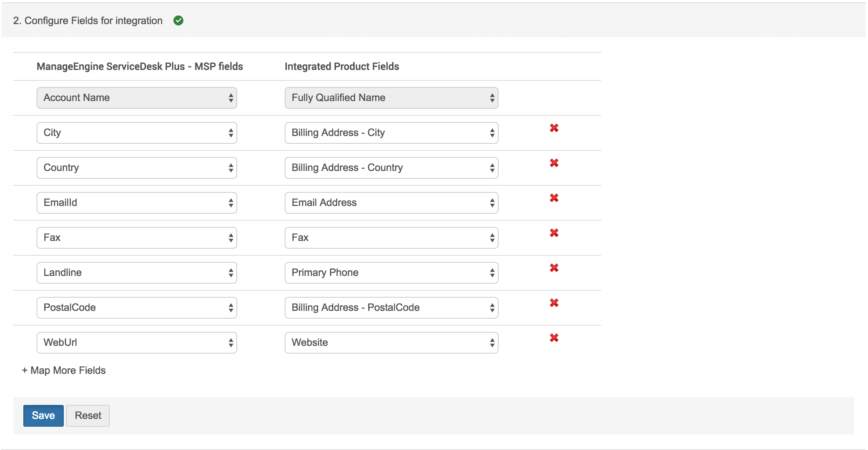Remove the EmailId field mapping

tap(554, 198)
